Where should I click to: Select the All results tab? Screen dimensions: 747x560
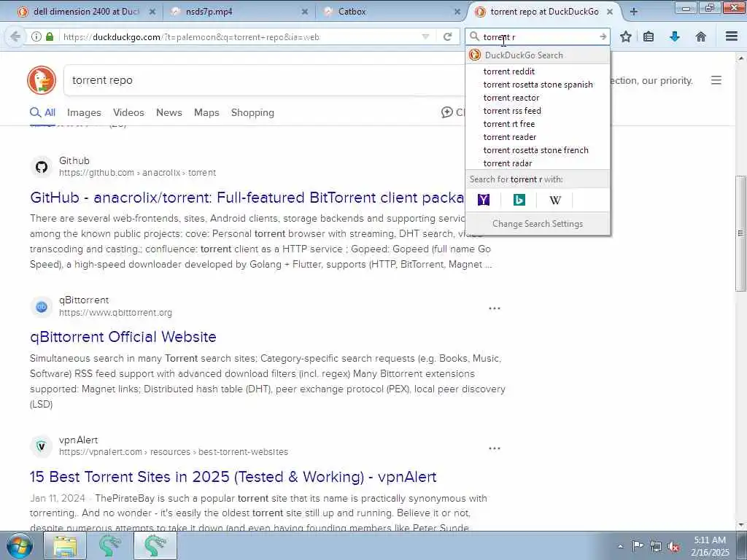tap(43, 113)
